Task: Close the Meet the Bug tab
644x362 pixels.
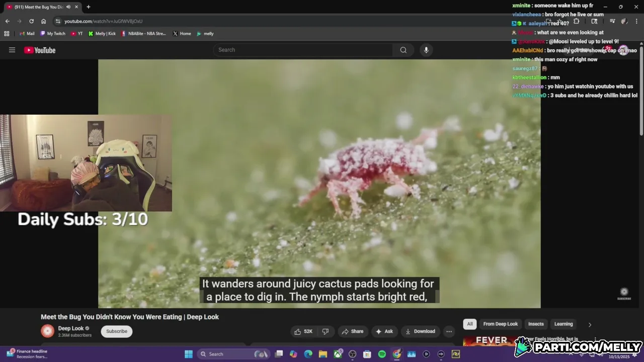Action: click(76, 7)
